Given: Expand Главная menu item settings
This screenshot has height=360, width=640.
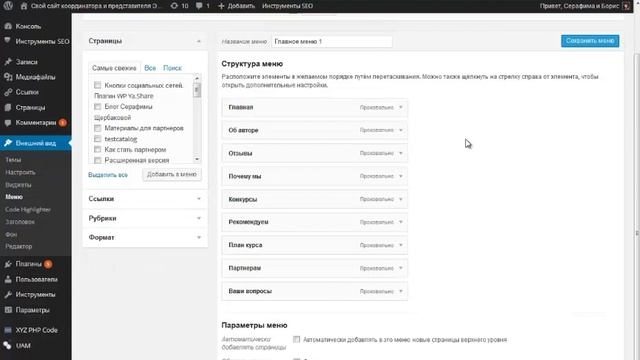Looking at the screenshot, I should click(401, 107).
